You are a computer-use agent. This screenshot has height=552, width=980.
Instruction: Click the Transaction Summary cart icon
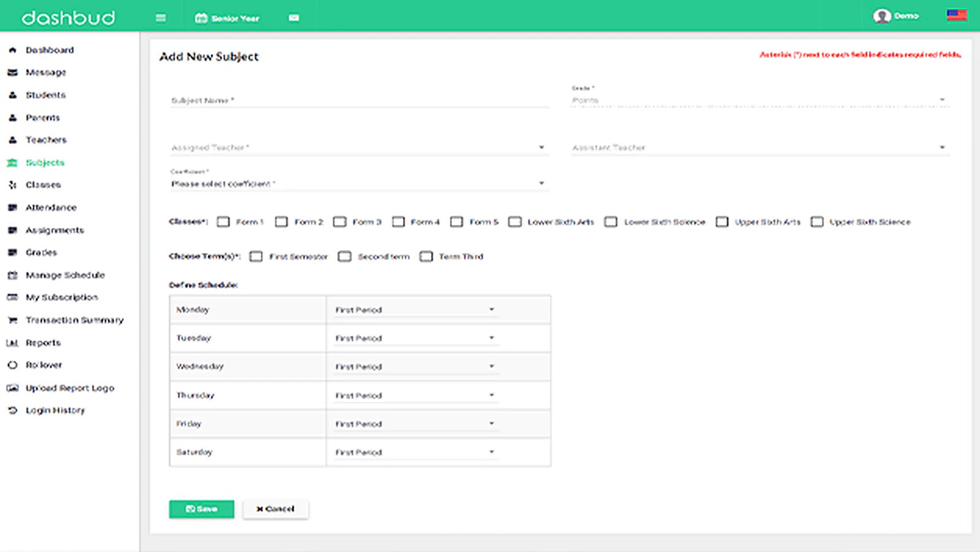[12, 320]
